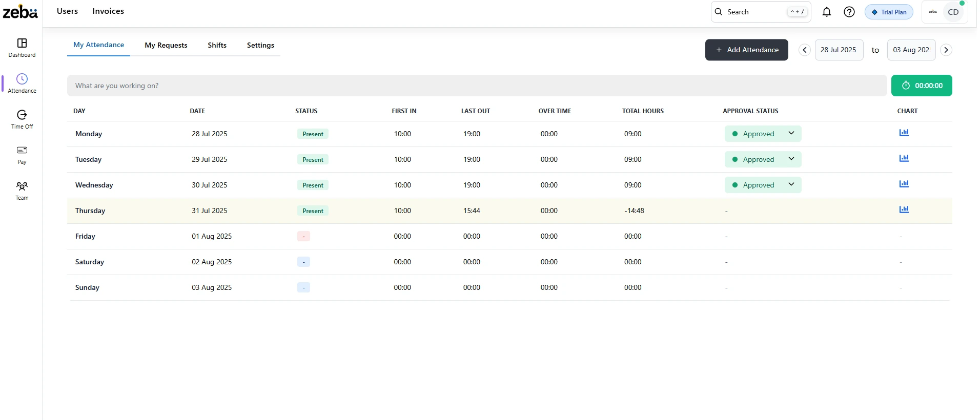Start the 00:00:00 timer button

click(922, 86)
